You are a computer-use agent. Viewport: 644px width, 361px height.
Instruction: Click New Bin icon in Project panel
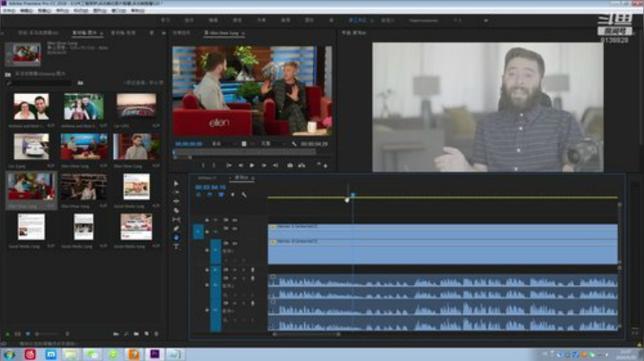pyautogui.click(x=136, y=334)
